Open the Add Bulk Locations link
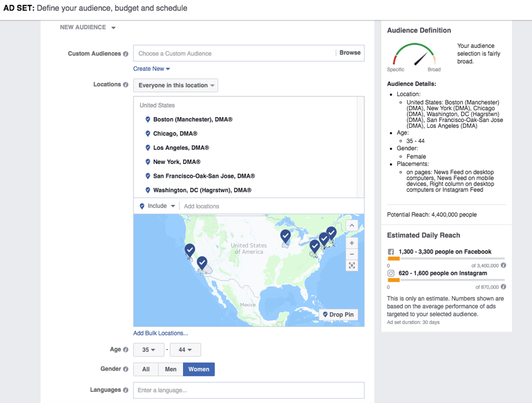The height and width of the screenshot is (403, 532). (160, 333)
